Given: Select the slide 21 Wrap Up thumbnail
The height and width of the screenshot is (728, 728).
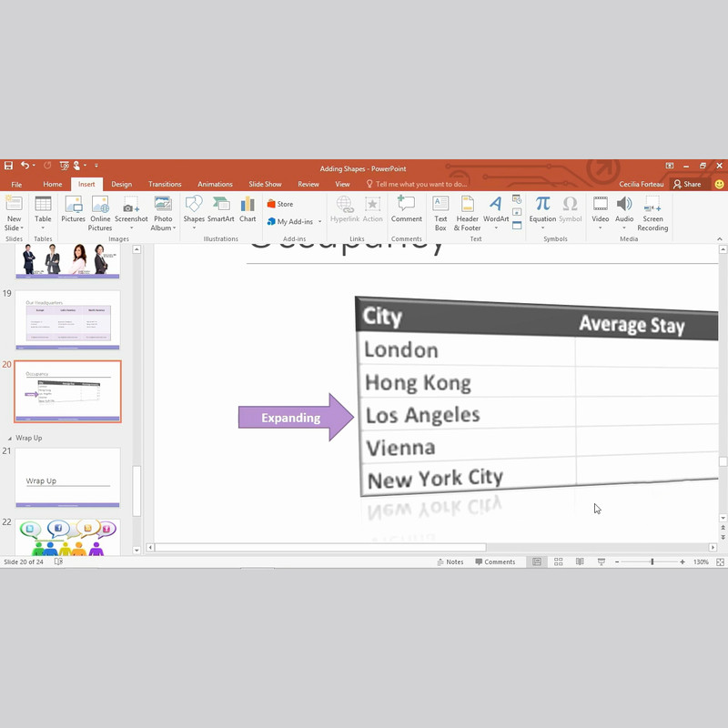Looking at the screenshot, I should tap(67, 477).
